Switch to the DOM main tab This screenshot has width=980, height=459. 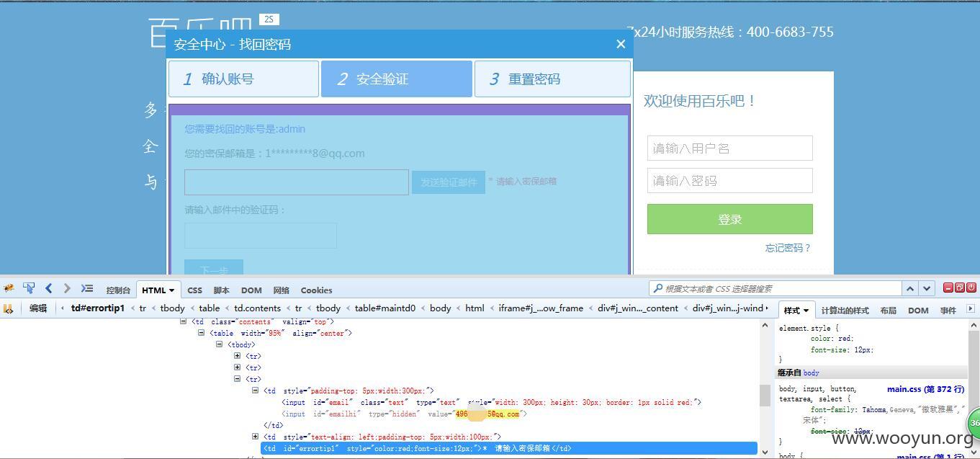pos(251,290)
